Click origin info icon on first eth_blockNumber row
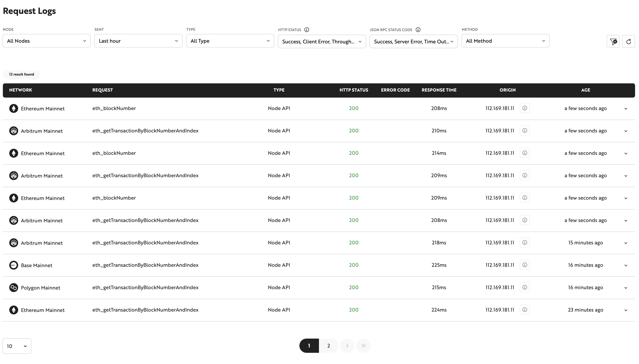This screenshot has height=364, width=639. [x=525, y=108]
